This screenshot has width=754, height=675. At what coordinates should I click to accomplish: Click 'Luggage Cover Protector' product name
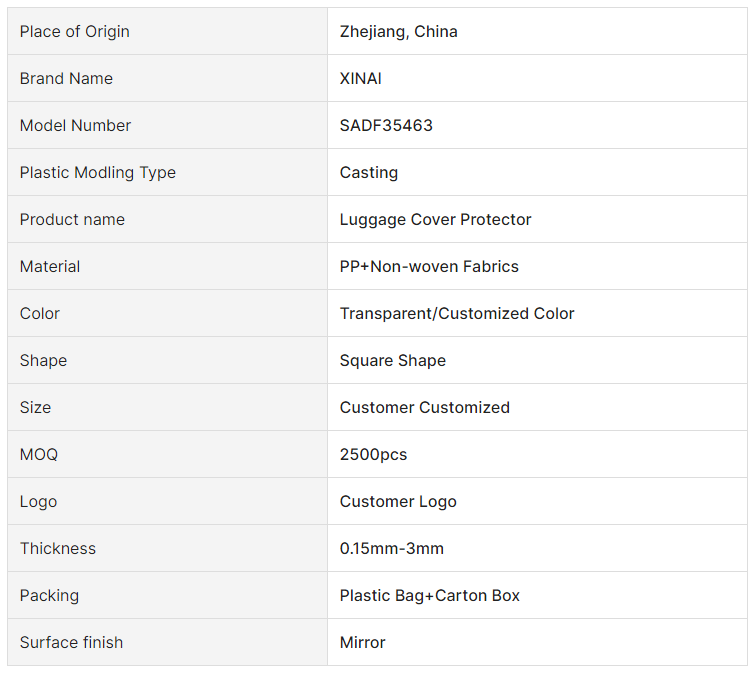(x=435, y=220)
